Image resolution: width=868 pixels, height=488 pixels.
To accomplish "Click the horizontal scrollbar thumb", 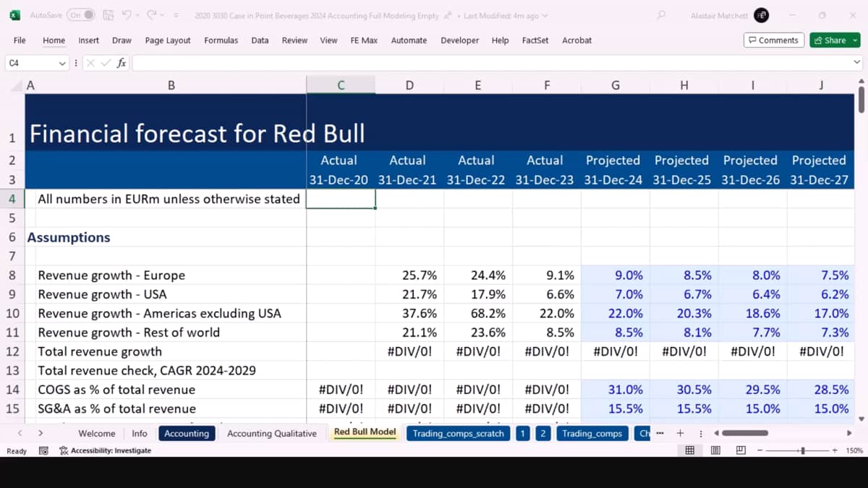I will (x=744, y=433).
